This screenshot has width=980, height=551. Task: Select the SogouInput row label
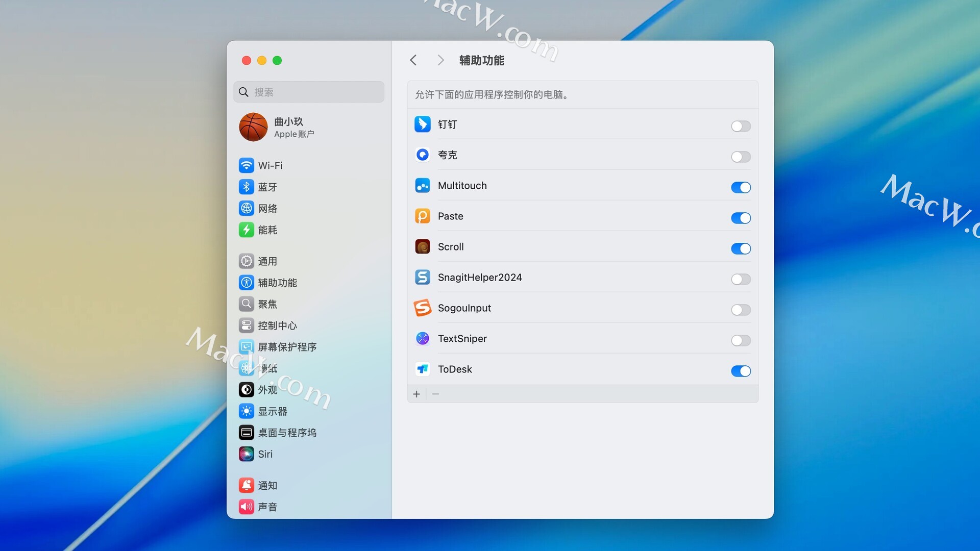point(464,308)
